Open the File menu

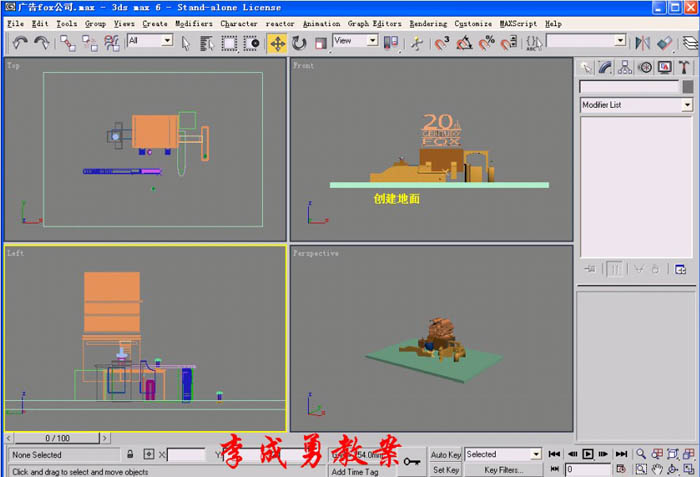click(x=16, y=24)
